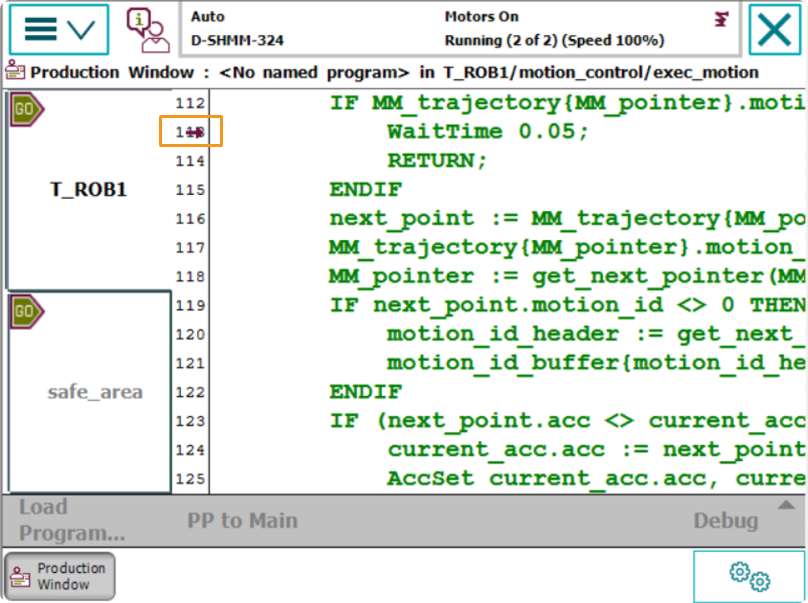The height and width of the screenshot is (603, 808).
Task: Click line number 119 in the gutter
Action: [x=189, y=306]
